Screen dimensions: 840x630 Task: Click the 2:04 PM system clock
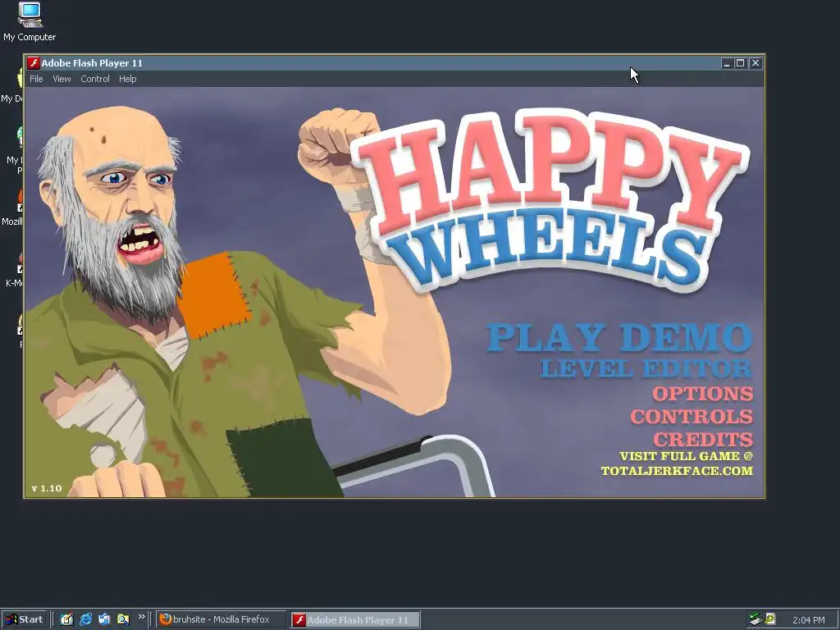(x=808, y=620)
